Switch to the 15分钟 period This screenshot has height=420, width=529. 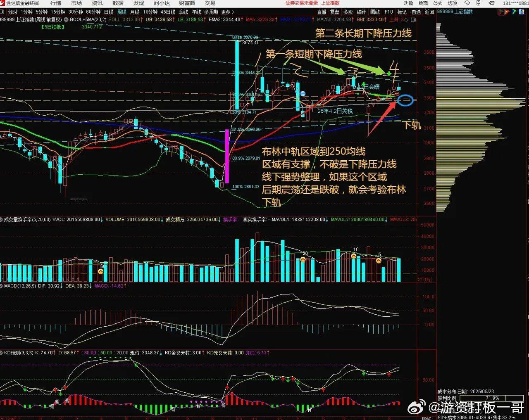tap(58, 12)
